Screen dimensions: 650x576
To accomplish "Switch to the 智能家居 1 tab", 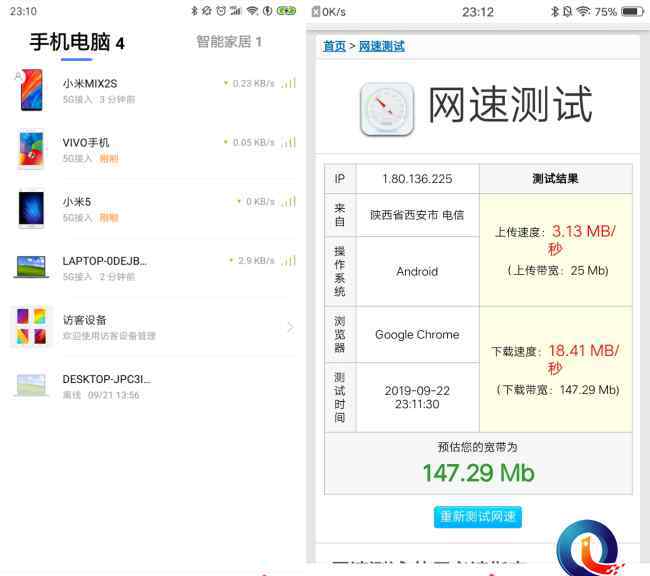I will coord(229,41).
